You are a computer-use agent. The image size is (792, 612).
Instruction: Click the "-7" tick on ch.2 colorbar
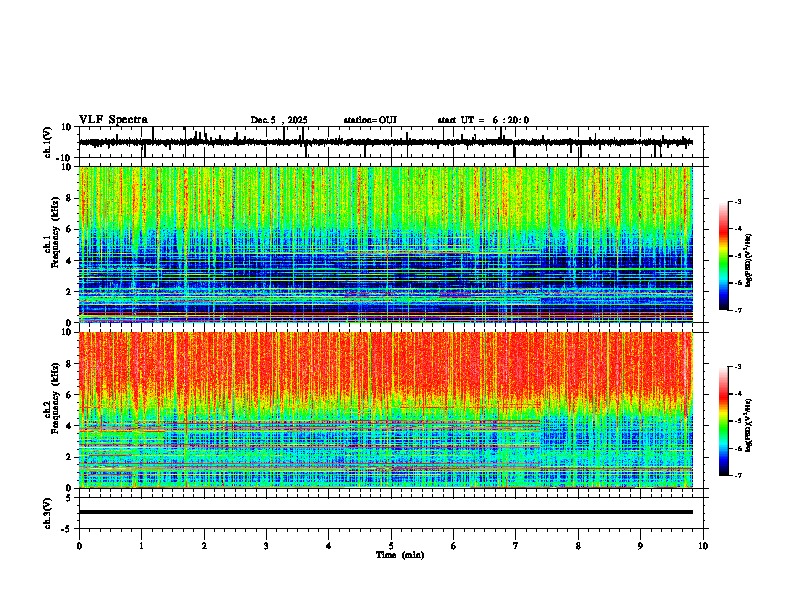[x=737, y=475]
